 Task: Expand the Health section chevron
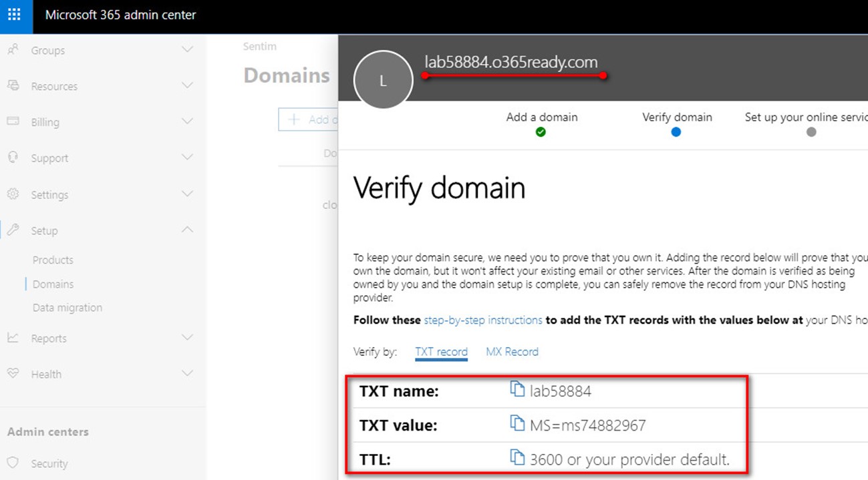point(188,374)
